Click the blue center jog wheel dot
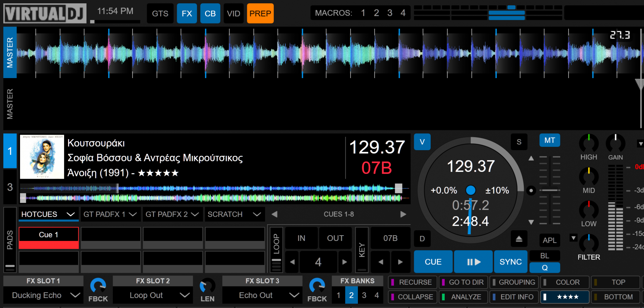Viewport: 644px width, 308px height. 471,190
